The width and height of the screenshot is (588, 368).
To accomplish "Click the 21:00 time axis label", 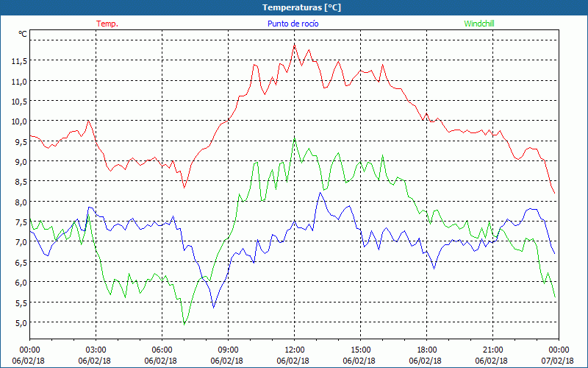I will pyautogui.click(x=492, y=350).
